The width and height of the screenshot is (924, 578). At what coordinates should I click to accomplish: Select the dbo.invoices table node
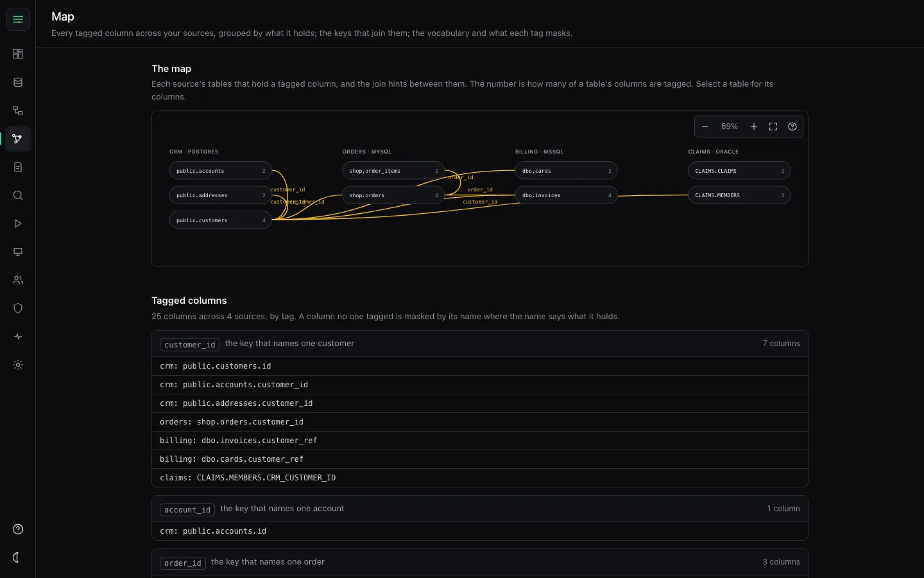point(567,195)
